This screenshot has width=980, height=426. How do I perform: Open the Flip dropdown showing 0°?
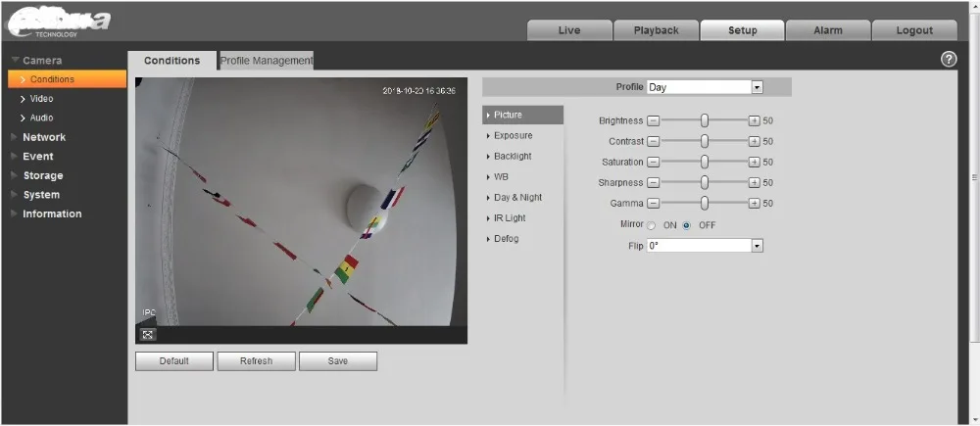(705, 246)
